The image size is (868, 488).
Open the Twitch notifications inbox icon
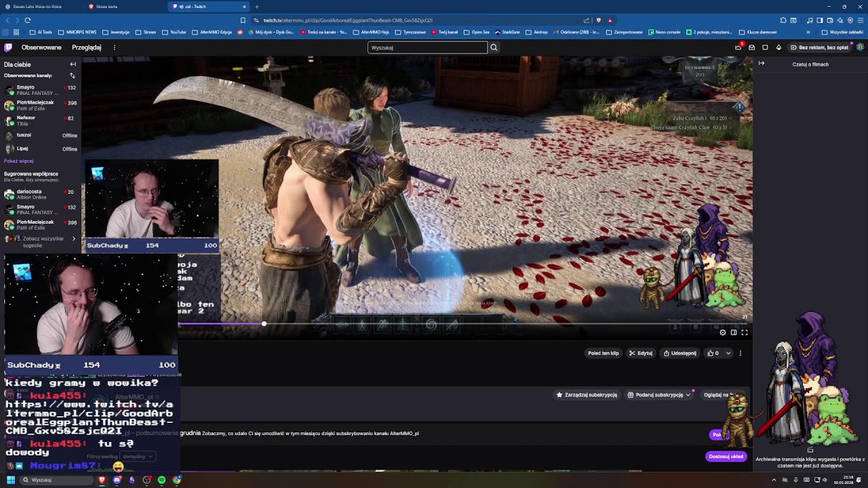coord(751,47)
